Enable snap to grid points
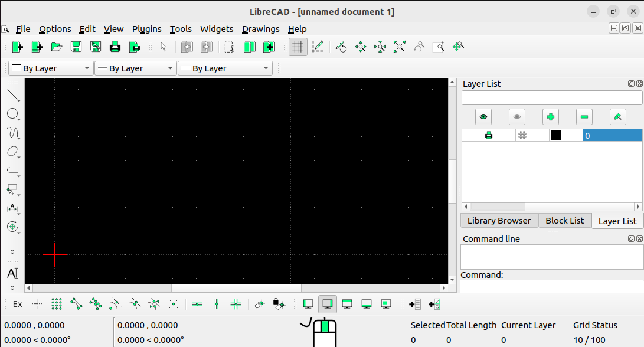The height and width of the screenshot is (347, 644). tap(57, 303)
